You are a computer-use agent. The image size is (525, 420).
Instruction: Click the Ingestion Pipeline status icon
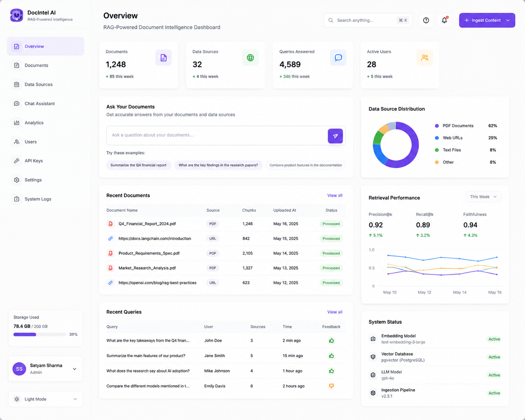[x=373, y=393]
